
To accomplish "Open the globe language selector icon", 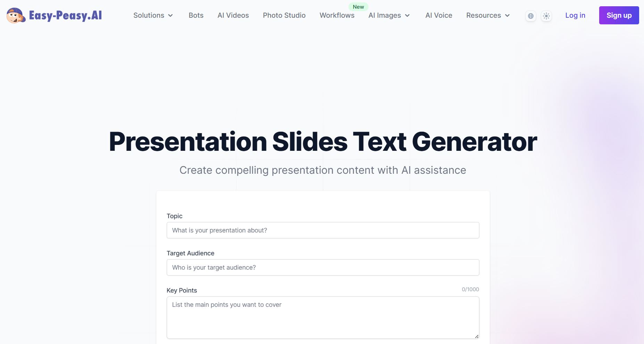I will click(530, 16).
